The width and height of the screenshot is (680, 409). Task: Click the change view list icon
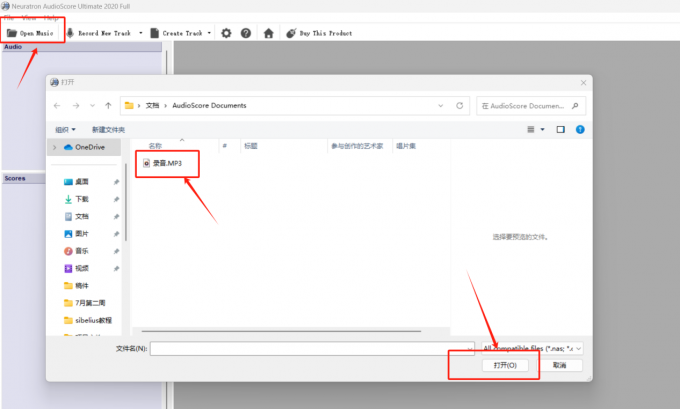(x=530, y=129)
